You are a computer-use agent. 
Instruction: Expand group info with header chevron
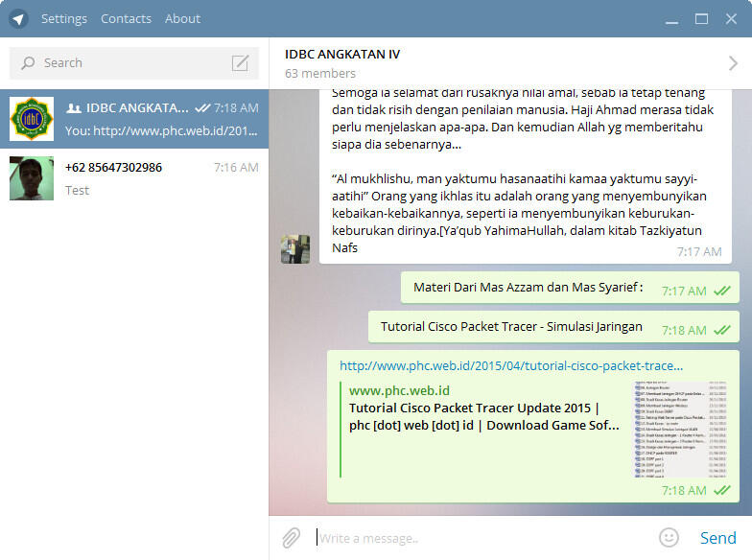[733, 63]
